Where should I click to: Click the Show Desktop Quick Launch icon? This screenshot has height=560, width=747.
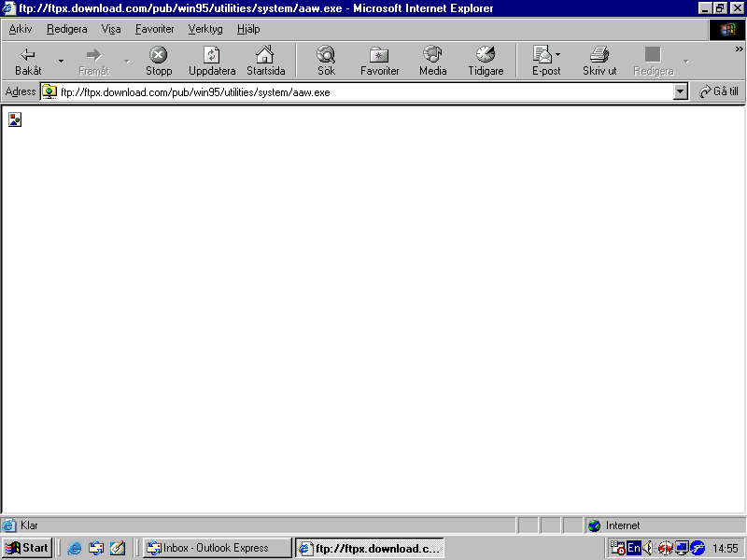(118, 548)
